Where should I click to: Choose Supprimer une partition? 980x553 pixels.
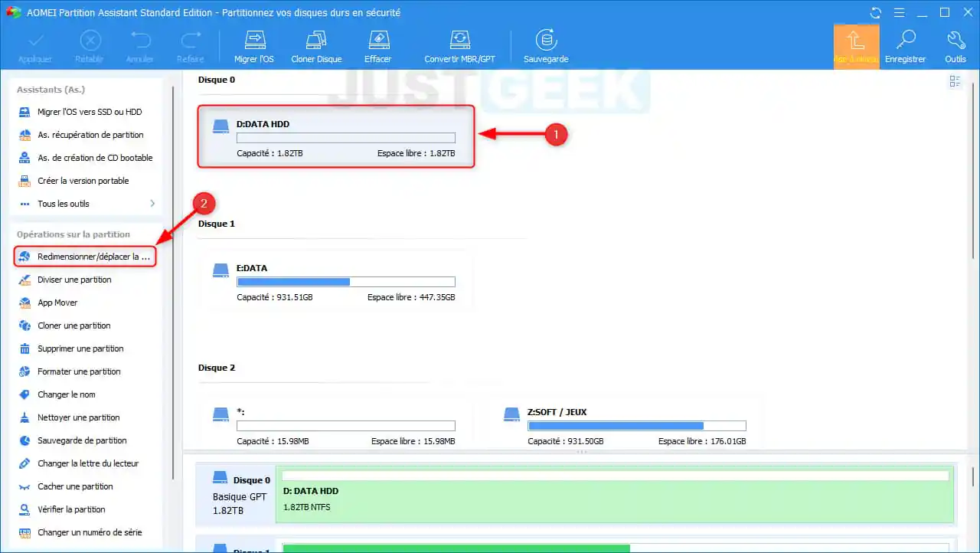click(x=80, y=348)
